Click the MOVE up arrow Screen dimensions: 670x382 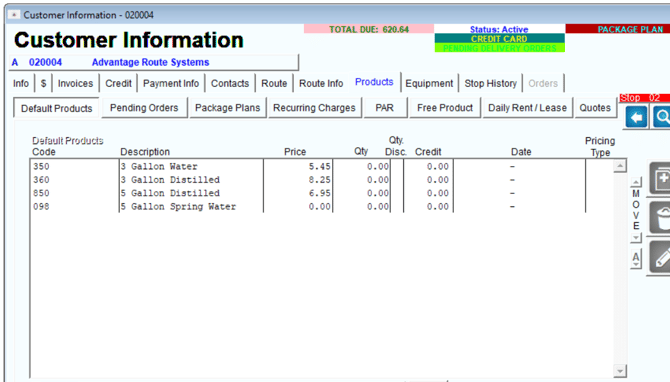pos(636,182)
